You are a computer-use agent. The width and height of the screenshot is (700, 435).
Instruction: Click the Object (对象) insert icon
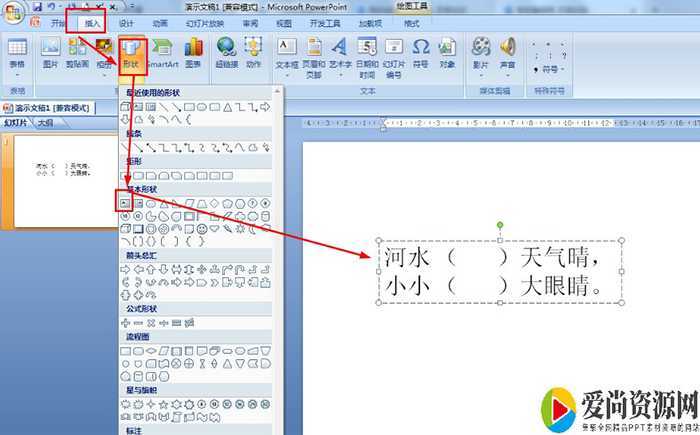[x=447, y=52]
